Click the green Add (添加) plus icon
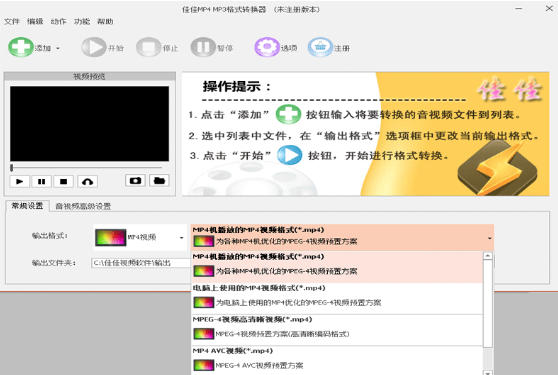 pyautogui.click(x=21, y=47)
